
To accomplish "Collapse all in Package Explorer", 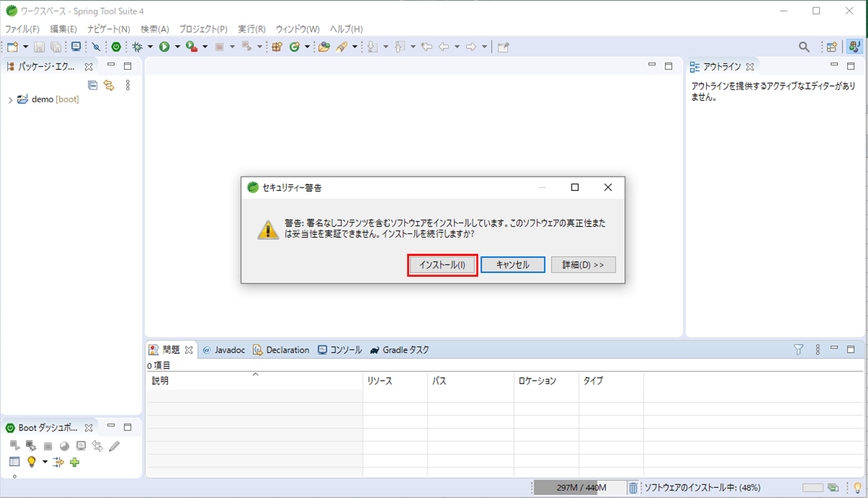I will coord(92,85).
